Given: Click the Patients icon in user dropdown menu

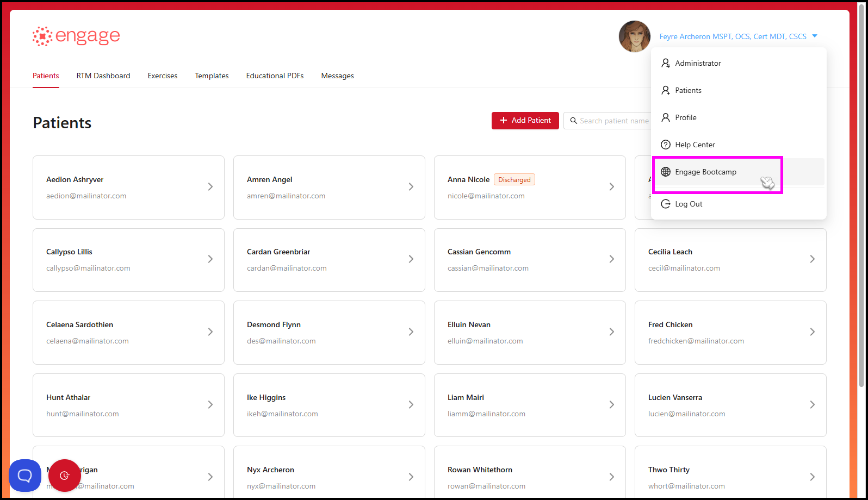Looking at the screenshot, I should 666,90.
